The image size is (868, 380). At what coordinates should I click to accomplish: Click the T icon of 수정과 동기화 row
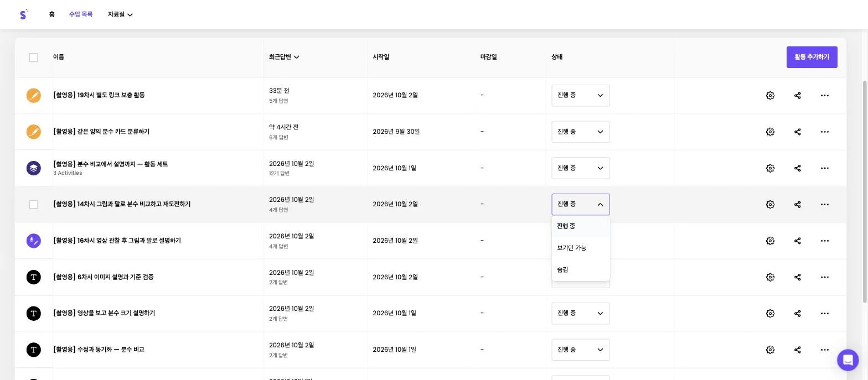[34, 350]
